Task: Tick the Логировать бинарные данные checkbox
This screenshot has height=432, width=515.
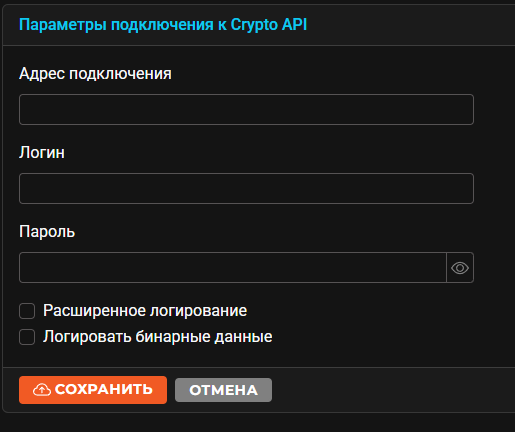Action: tap(27, 337)
